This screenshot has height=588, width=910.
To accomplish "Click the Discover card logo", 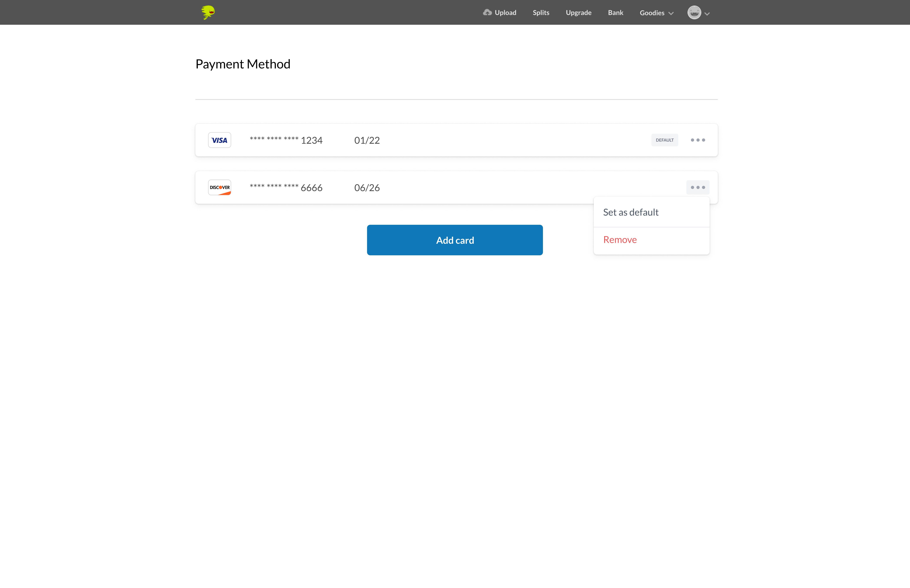I will coord(219,187).
